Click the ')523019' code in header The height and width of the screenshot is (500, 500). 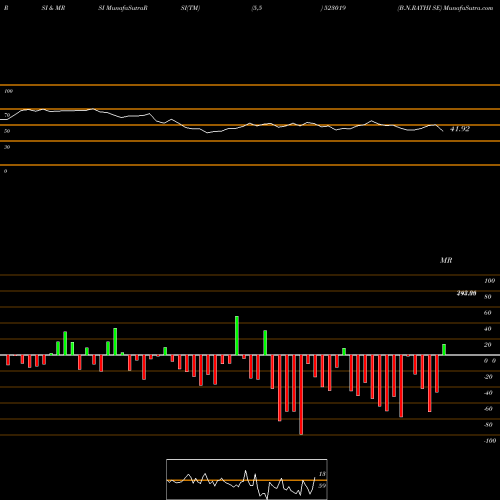click(333, 8)
